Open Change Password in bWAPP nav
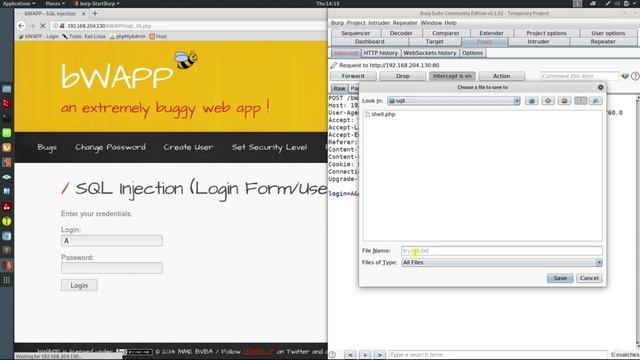Screen dimensions: 640x360 [110, 147]
